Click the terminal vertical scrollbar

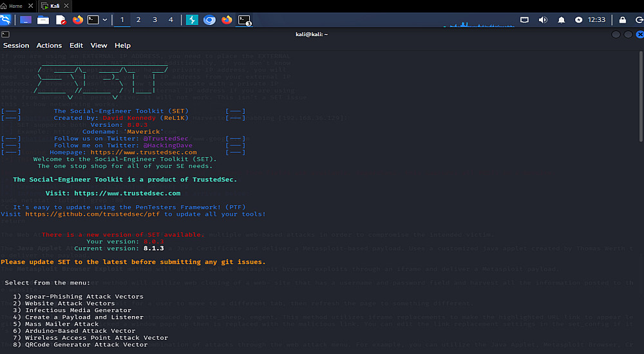pyautogui.click(x=641, y=96)
